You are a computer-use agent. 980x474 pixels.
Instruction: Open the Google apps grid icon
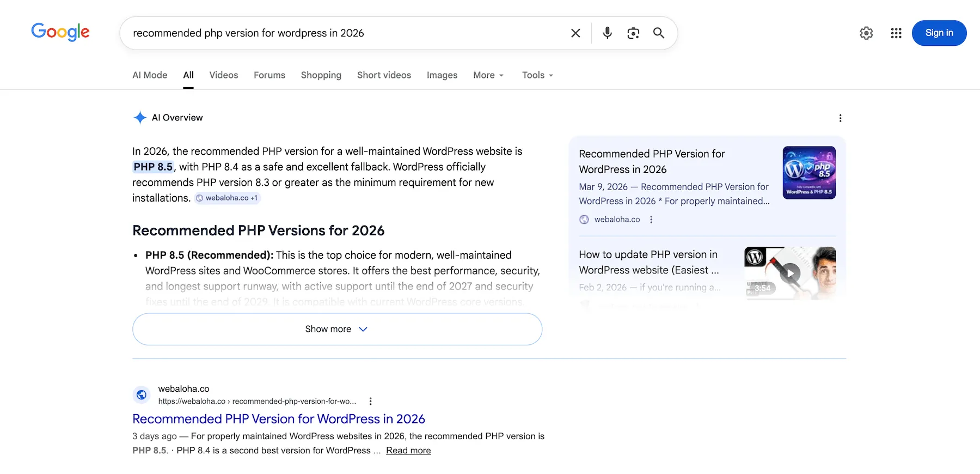tap(896, 33)
